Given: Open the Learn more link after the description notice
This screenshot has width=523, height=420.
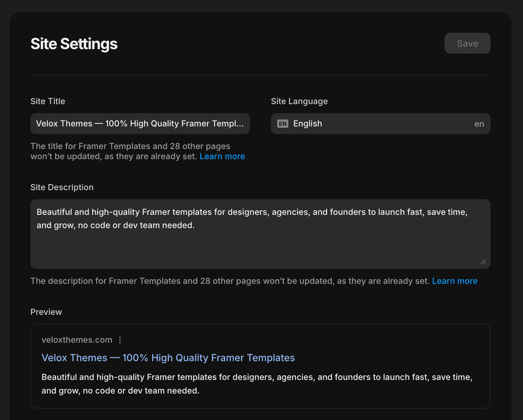Looking at the screenshot, I should [455, 281].
